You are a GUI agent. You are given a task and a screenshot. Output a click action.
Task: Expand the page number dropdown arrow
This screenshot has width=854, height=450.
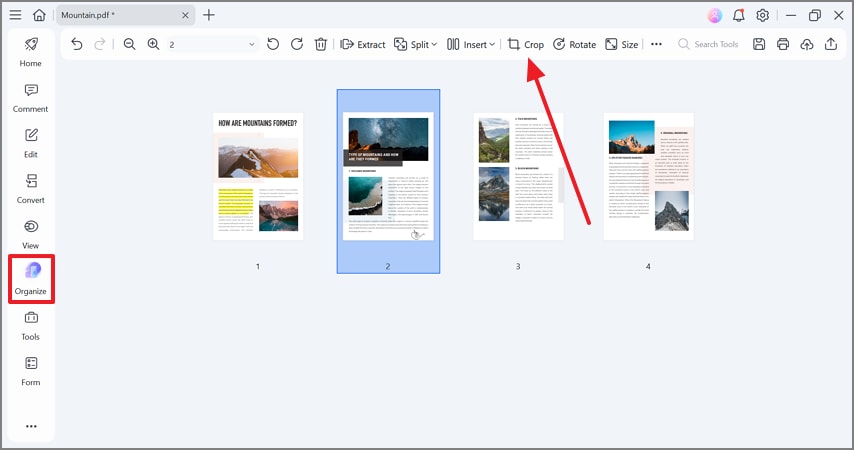tap(252, 45)
